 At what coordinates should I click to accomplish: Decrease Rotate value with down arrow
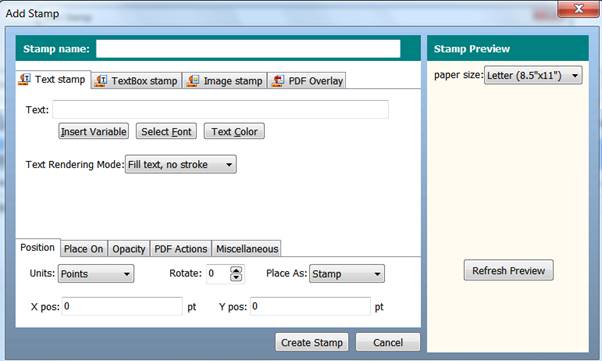[236, 277]
